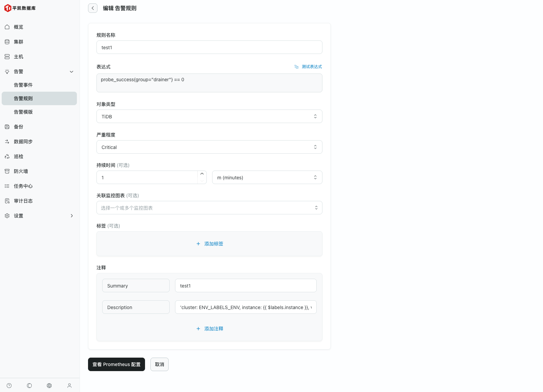Open the 对象类型 TiDB dropdown
The height and width of the screenshot is (392, 543).
point(209,116)
